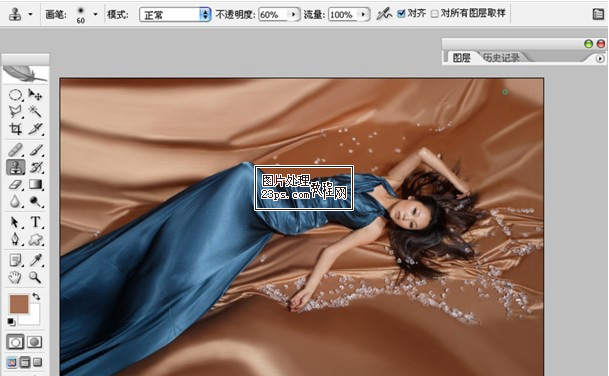The height and width of the screenshot is (376, 609).
Task: Select the Slice tool
Action: pos(35,129)
